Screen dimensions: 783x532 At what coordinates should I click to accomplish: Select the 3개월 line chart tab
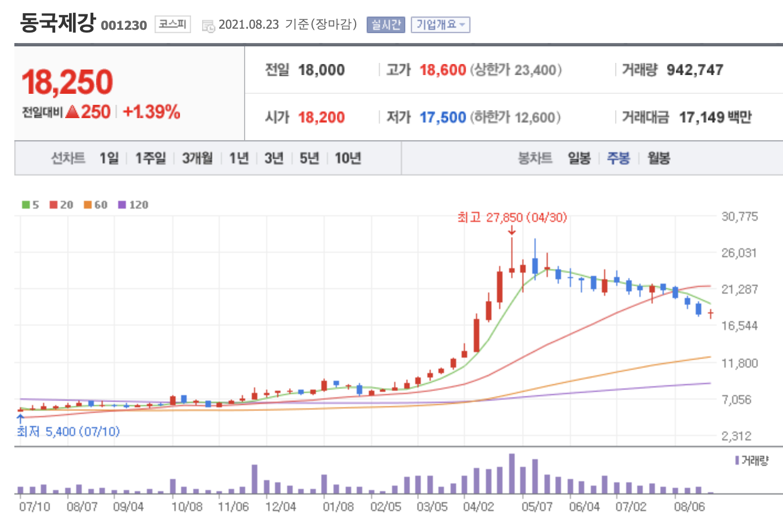197,158
